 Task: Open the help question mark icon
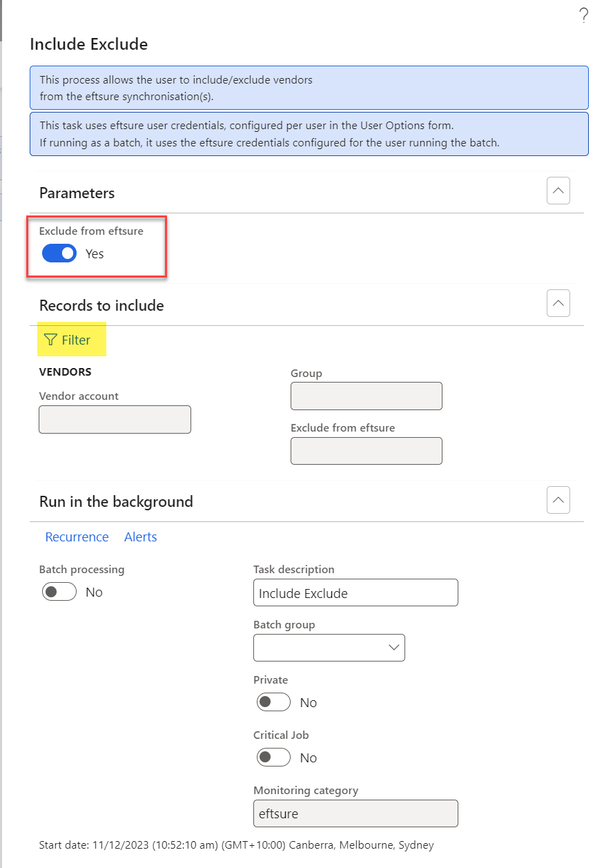(x=584, y=16)
